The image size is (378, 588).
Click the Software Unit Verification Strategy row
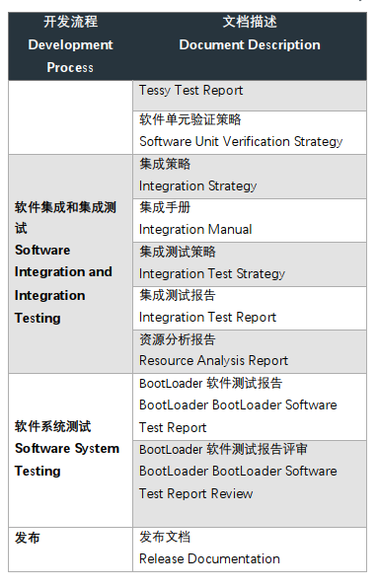coord(250,132)
